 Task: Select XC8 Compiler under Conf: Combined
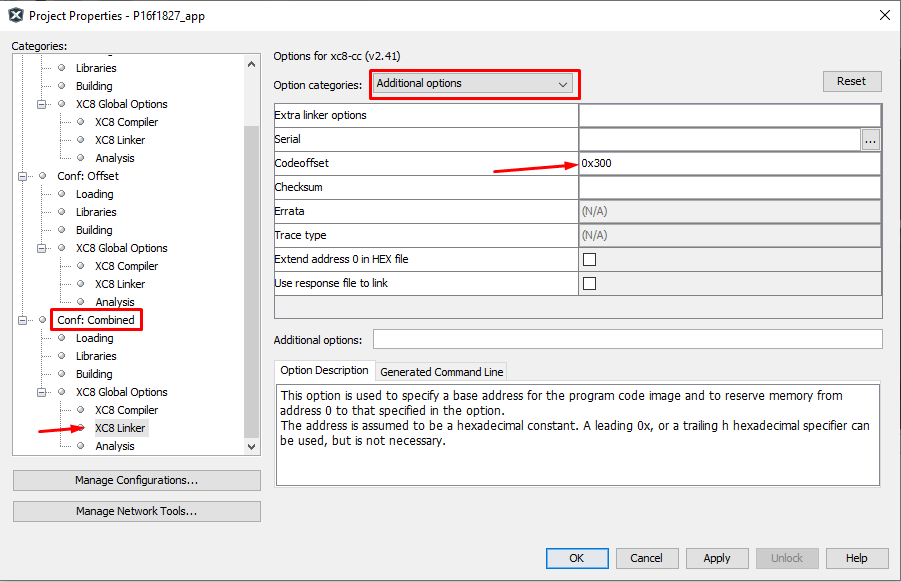[126, 410]
